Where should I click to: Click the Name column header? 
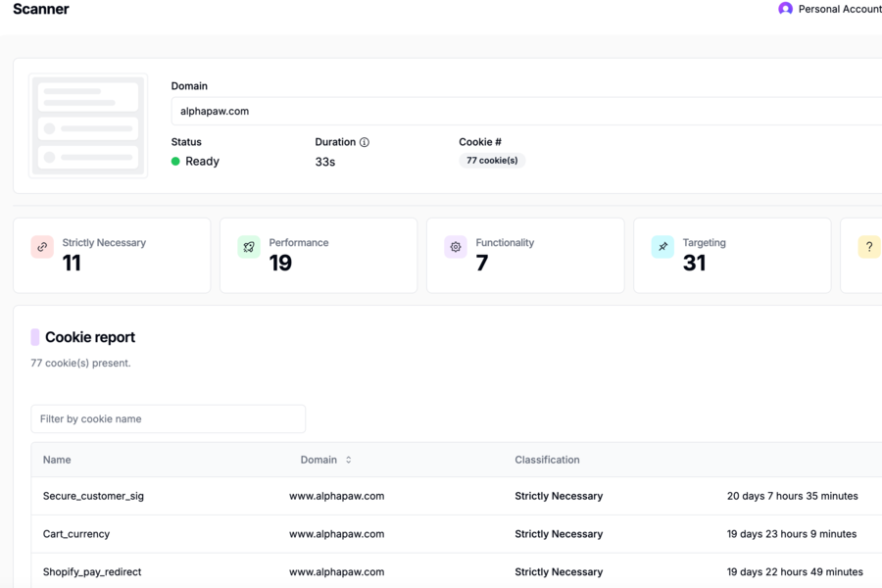point(57,460)
